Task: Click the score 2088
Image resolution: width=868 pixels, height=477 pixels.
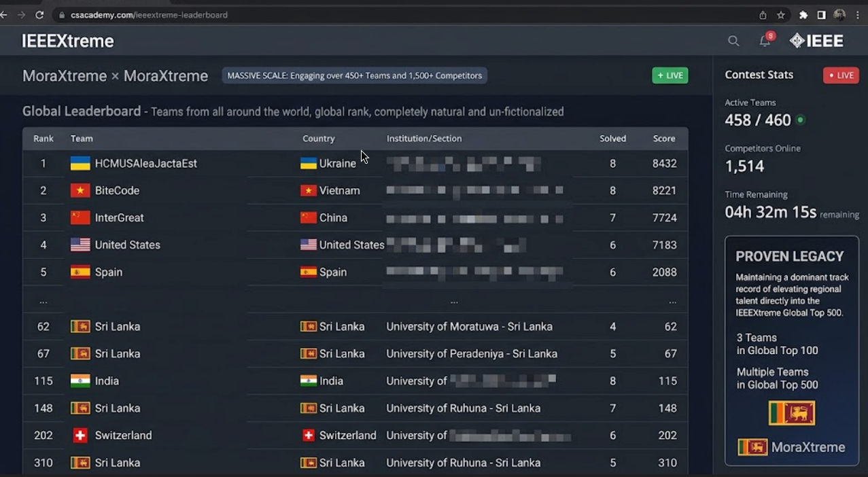Action: click(x=665, y=272)
